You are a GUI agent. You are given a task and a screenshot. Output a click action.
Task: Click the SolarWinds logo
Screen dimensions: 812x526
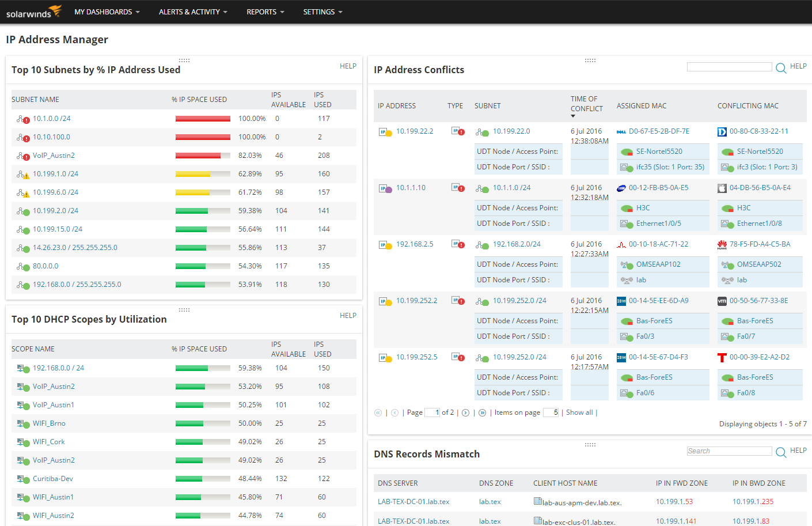pyautogui.click(x=33, y=12)
